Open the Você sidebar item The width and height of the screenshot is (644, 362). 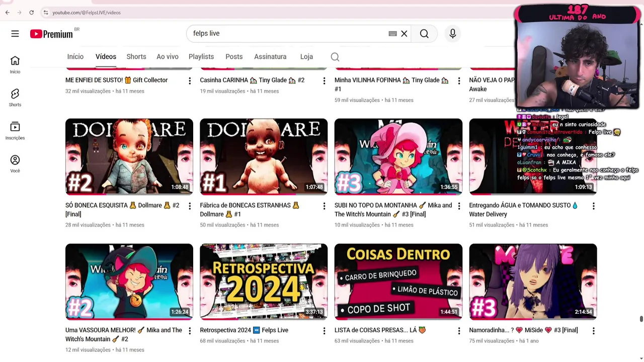[15, 164]
